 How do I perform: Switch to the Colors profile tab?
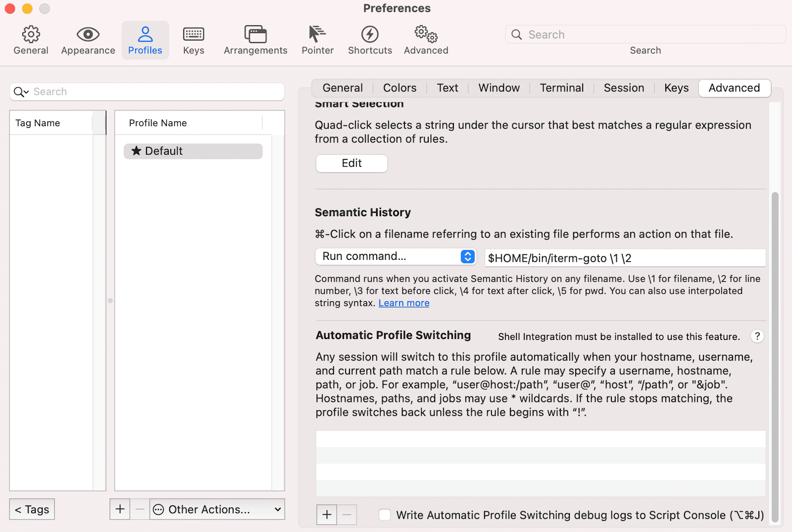tap(399, 88)
